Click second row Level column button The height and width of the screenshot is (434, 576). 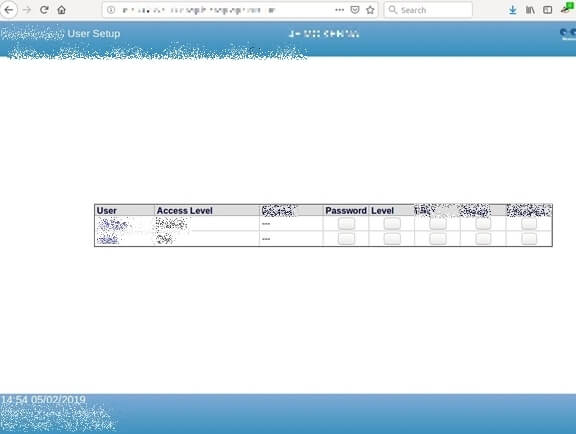(x=392, y=238)
